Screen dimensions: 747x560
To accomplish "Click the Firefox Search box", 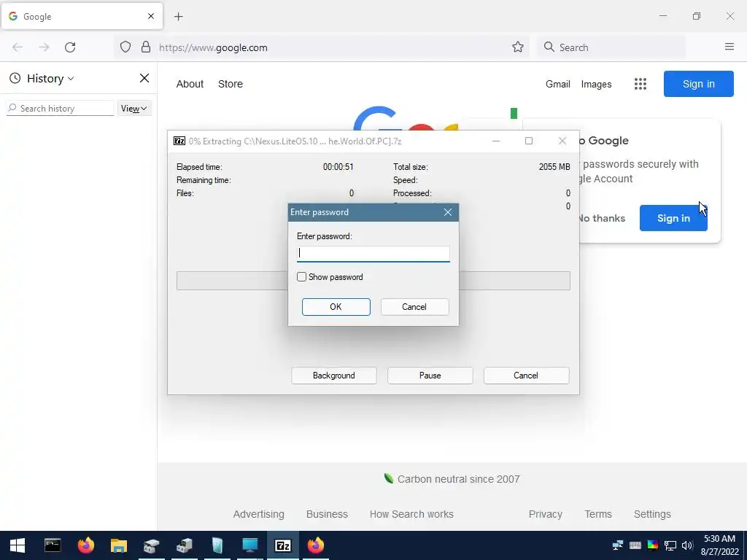I will [612, 47].
